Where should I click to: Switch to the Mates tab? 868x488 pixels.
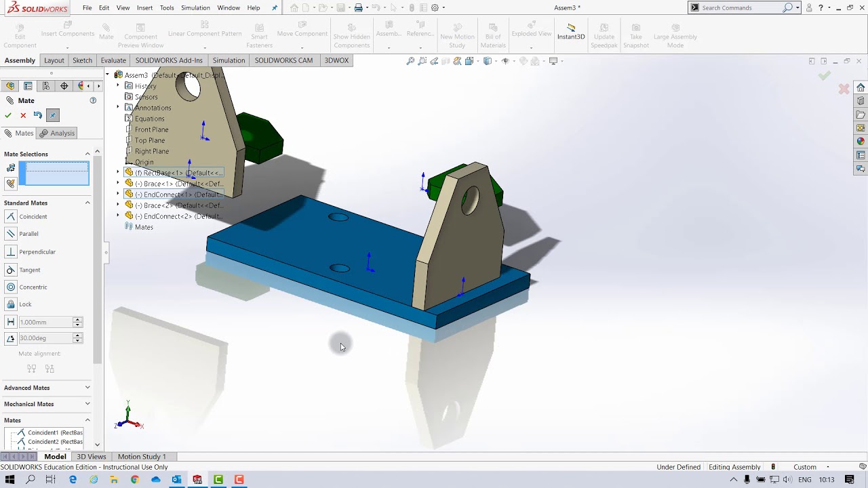point(19,134)
